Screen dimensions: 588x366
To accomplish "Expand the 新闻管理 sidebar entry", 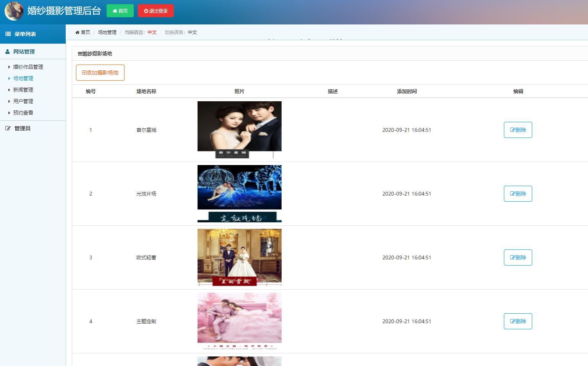I will (x=23, y=90).
